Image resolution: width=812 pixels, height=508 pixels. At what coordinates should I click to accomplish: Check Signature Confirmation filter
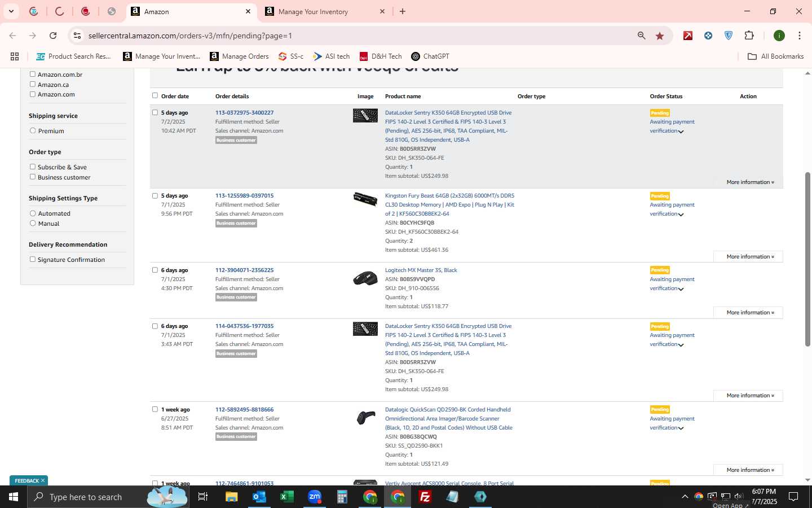point(33,259)
